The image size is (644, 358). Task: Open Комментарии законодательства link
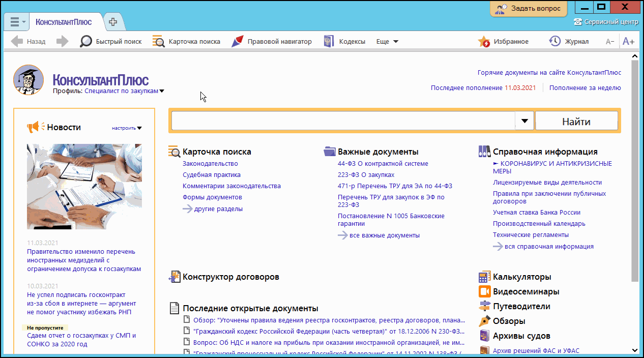[231, 186]
